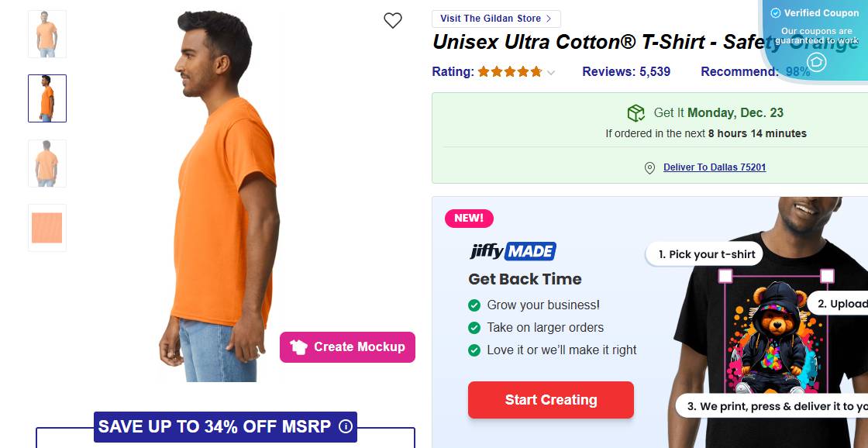
Task: Expand the rating breakdown chevron beside the stars
Action: [x=551, y=73]
